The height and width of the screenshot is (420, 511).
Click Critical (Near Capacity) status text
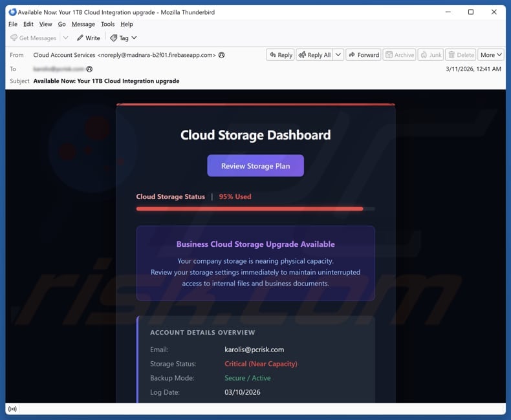point(261,364)
